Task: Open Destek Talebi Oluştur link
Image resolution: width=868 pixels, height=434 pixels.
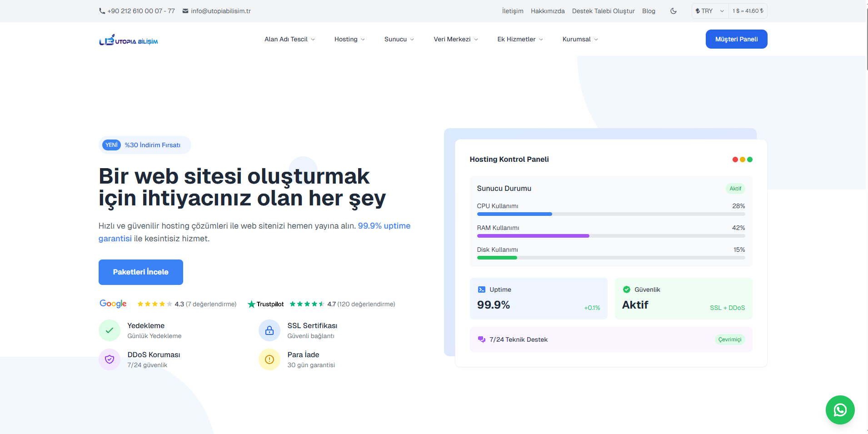Action: coord(603,11)
